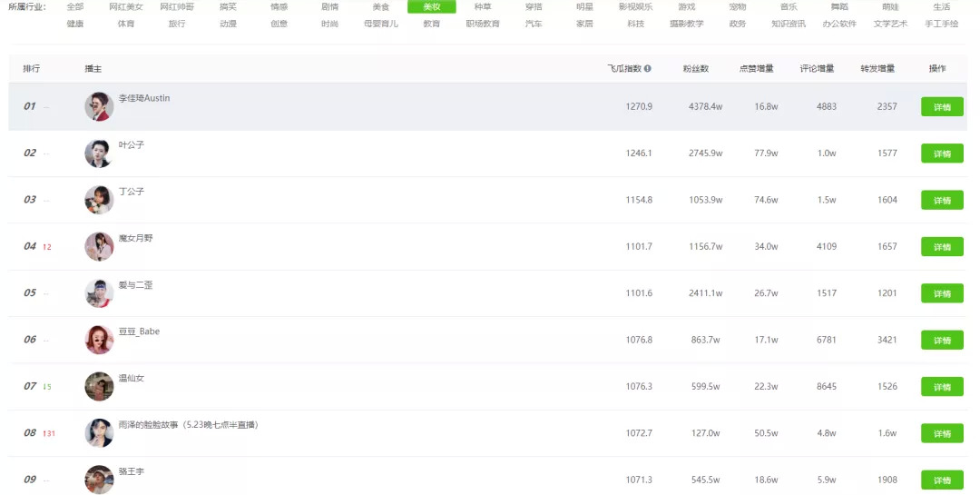
Task: Show the 科技 category
Action: [635, 24]
